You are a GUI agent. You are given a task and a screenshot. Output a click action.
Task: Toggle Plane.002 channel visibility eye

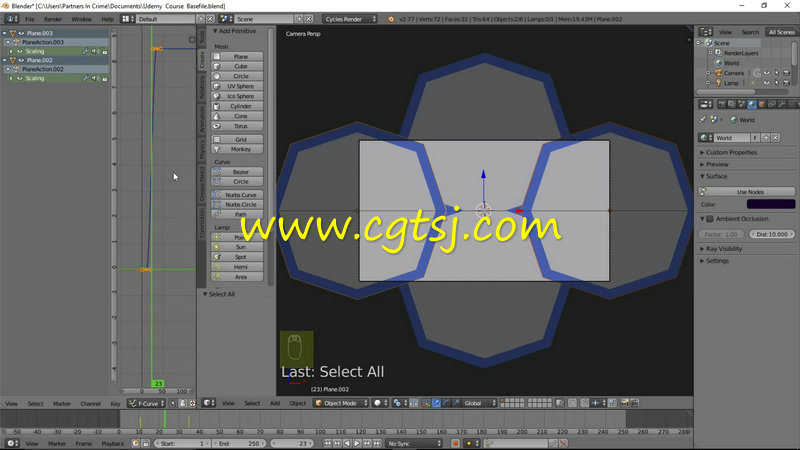click(21, 60)
